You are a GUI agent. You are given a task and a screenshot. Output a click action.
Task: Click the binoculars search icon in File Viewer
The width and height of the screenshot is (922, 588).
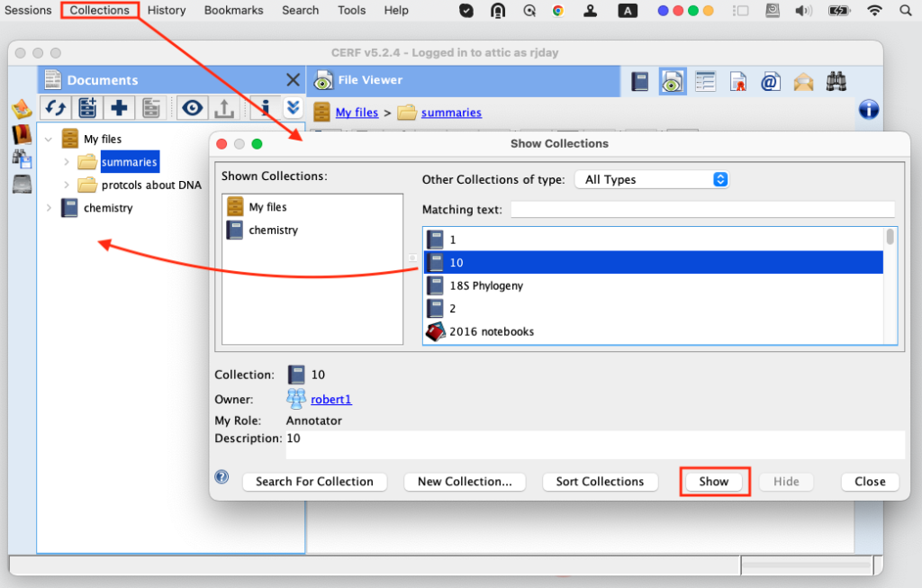835,82
